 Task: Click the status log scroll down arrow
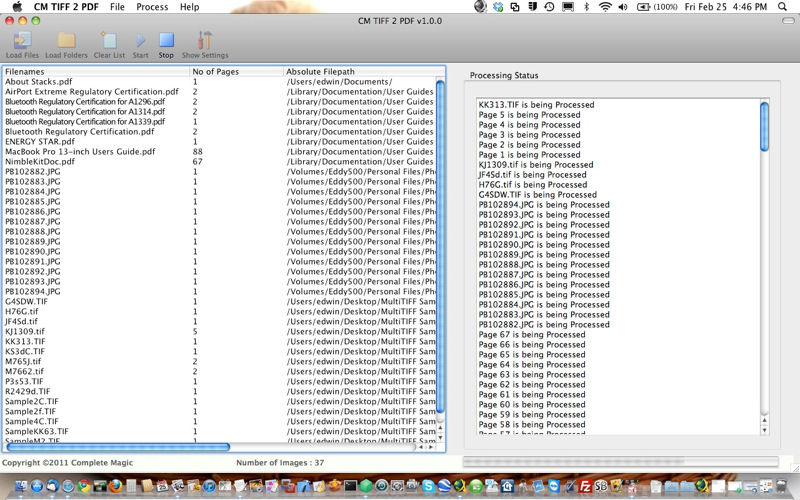click(764, 430)
